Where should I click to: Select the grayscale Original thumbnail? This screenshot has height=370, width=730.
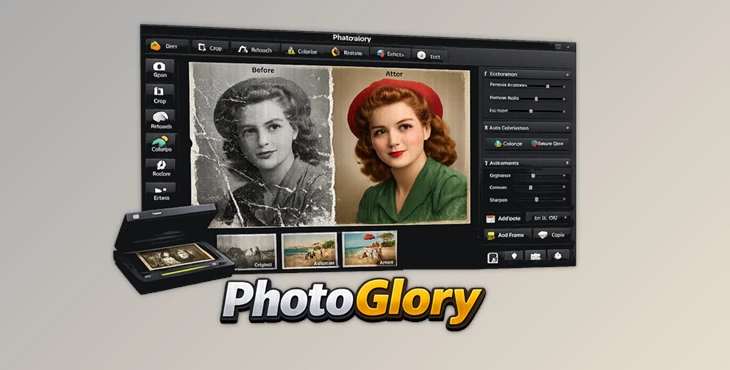(247, 251)
